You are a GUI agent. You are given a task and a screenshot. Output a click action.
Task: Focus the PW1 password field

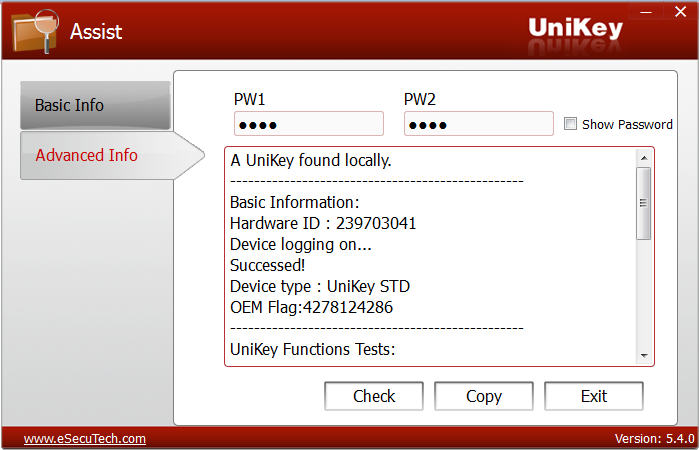click(308, 124)
